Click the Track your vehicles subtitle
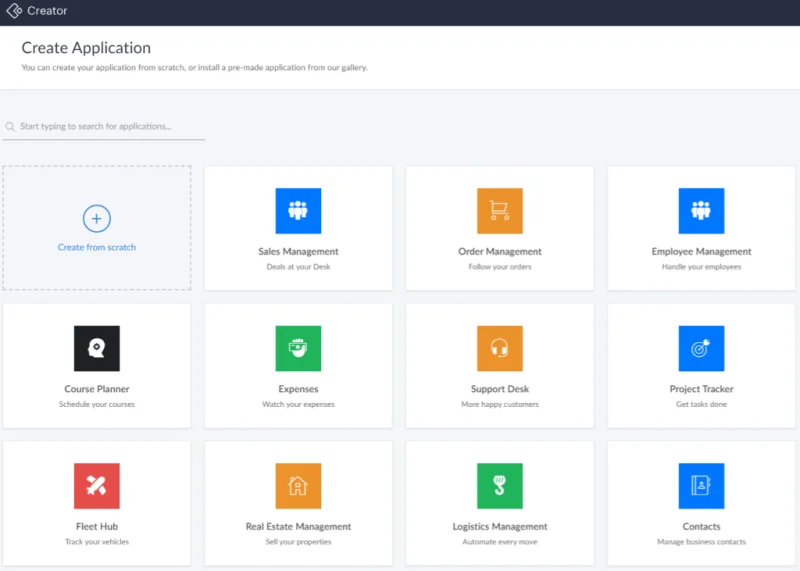The width and height of the screenshot is (800, 571). coord(97,542)
